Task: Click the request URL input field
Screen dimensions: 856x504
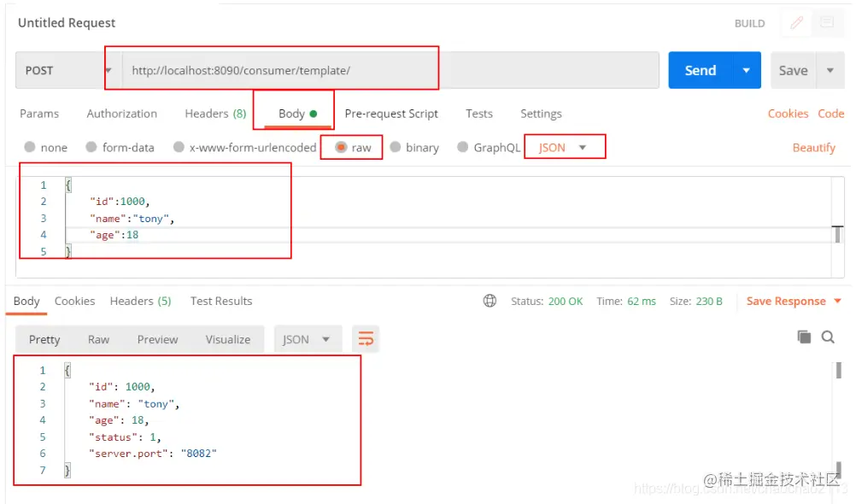Action: click(x=390, y=70)
